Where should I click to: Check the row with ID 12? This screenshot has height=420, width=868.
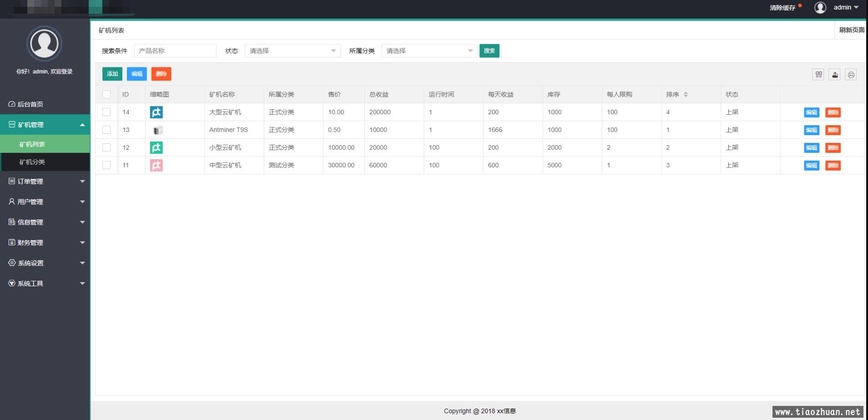tap(106, 147)
